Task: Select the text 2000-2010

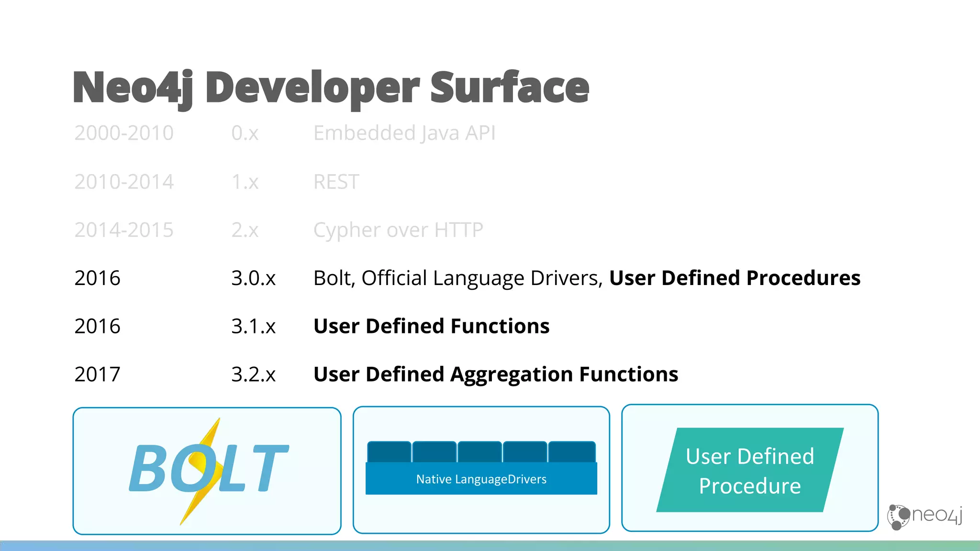Action: click(124, 133)
